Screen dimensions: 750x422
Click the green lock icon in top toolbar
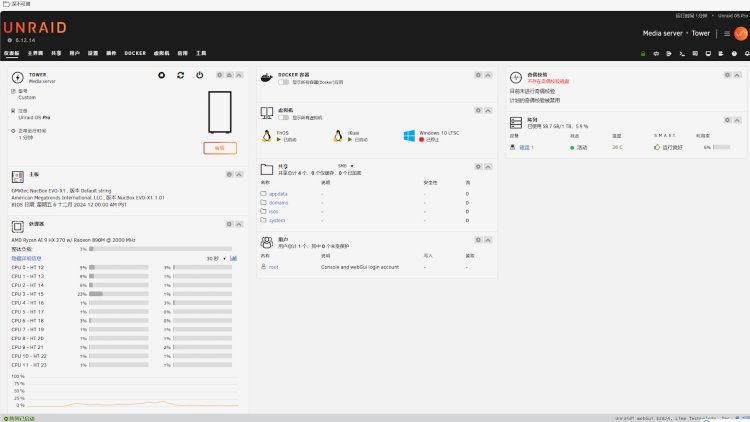643,54
